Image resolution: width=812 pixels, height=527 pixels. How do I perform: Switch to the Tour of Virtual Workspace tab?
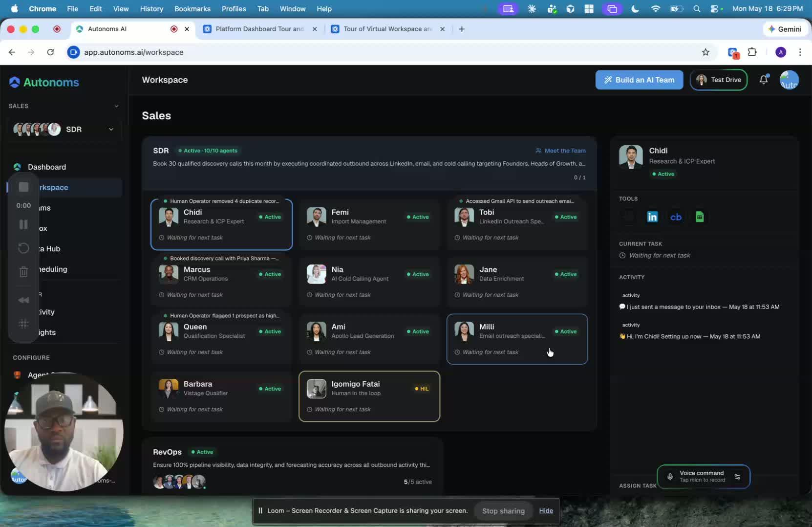pyautogui.click(x=387, y=29)
